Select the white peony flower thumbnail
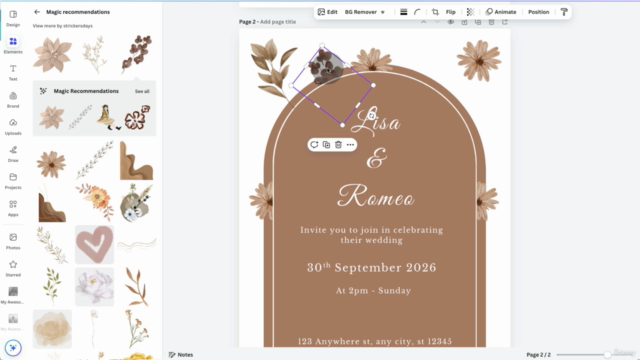 [x=94, y=287]
